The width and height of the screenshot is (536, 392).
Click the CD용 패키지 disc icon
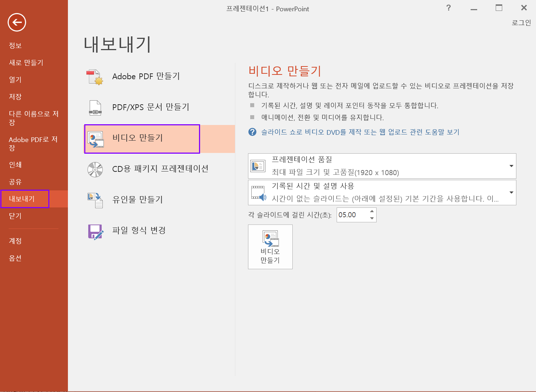(95, 170)
